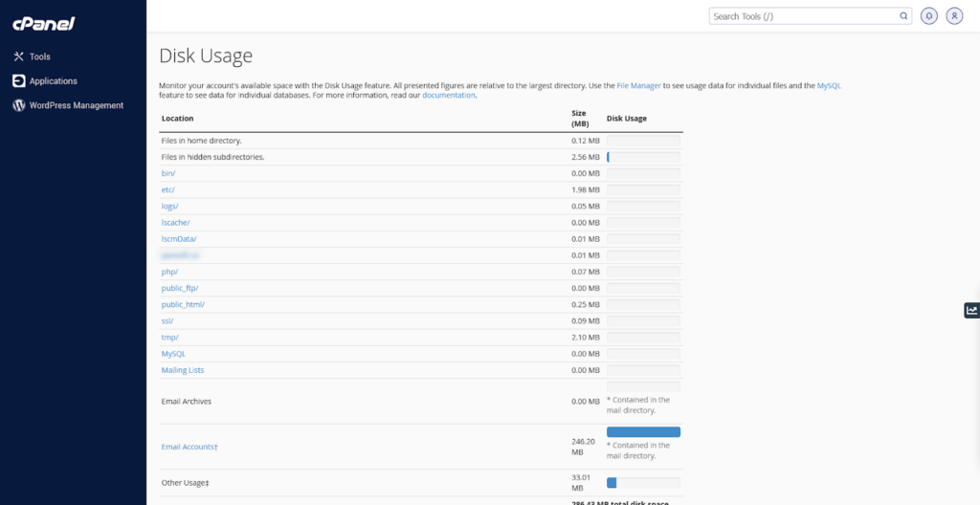
Task: Click into the Search Tools field
Action: pyautogui.click(x=804, y=16)
